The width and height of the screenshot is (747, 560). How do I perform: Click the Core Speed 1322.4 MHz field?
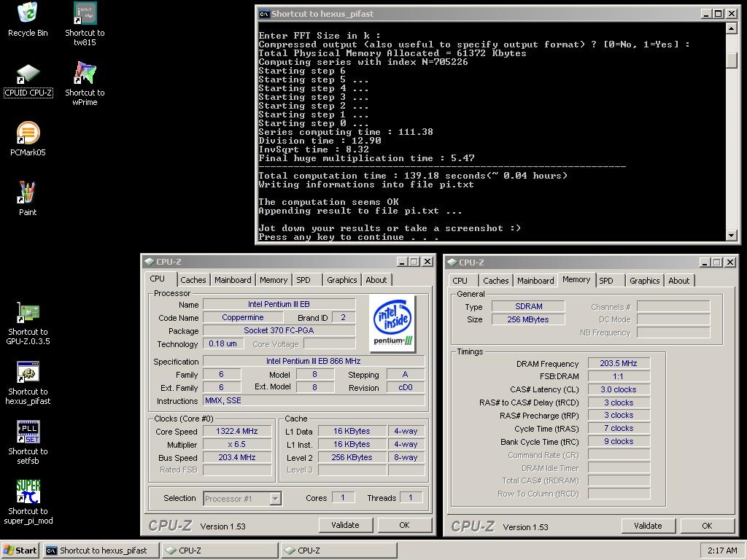[237, 432]
